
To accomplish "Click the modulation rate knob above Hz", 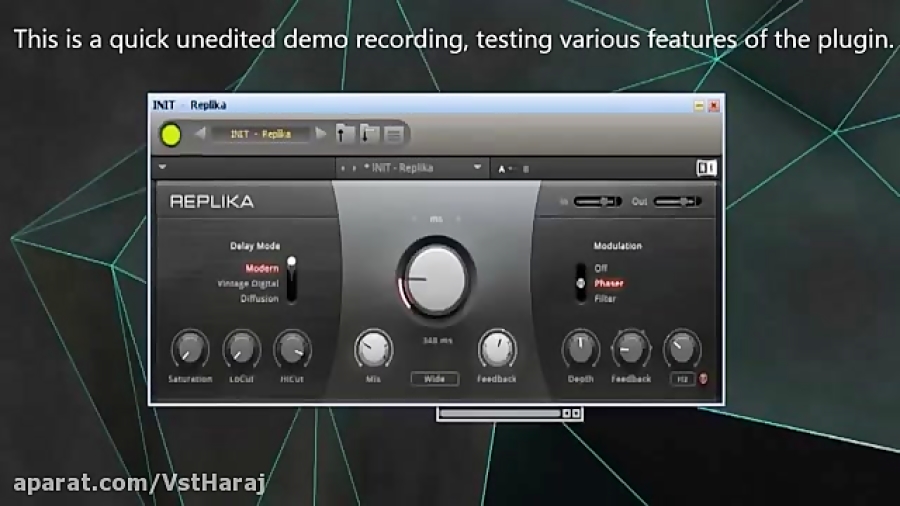I will tap(682, 349).
